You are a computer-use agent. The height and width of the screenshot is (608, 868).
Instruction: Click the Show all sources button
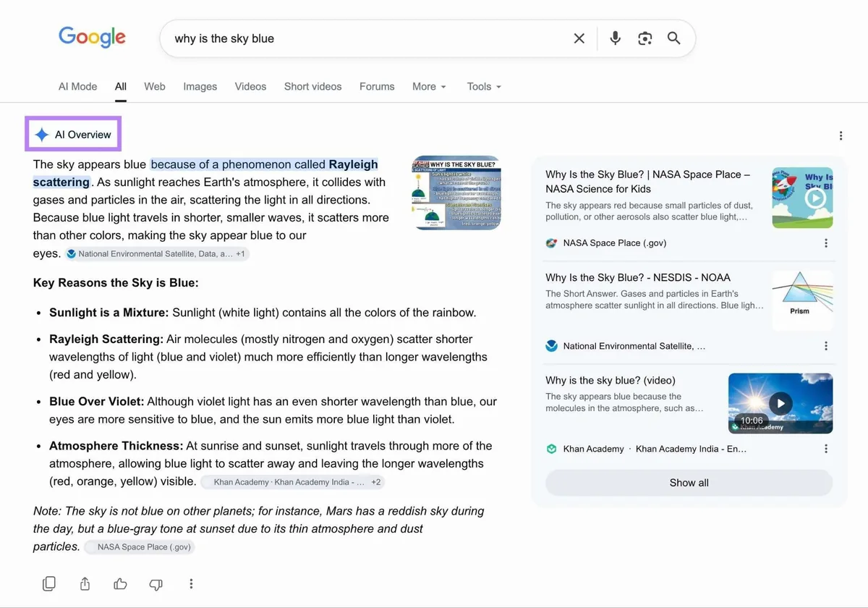[x=689, y=483]
